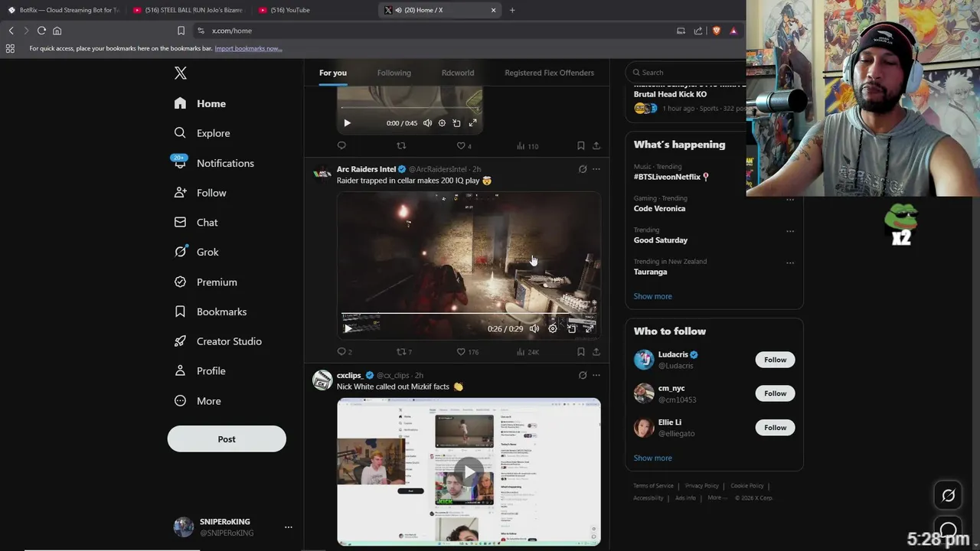Show more Who to follow suggestions
The width and height of the screenshot is (980, 551).
point(652,458)
